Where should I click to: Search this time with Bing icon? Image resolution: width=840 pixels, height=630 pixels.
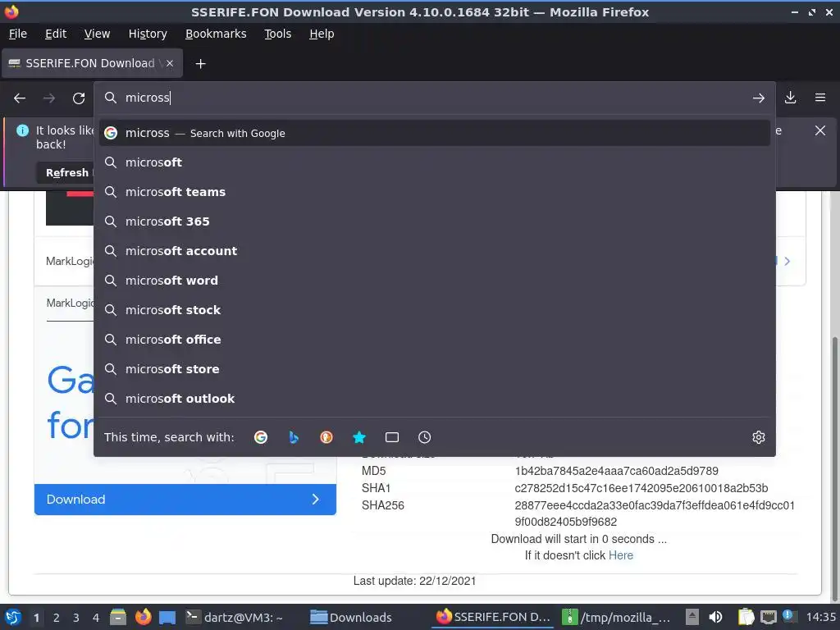tap(294, 437)
